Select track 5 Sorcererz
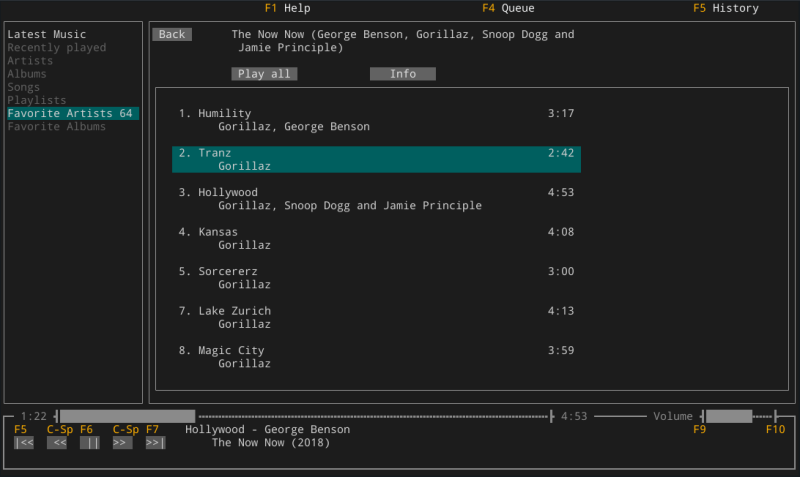800x477 pixels. pyautogui.click(x=377, y=278)
